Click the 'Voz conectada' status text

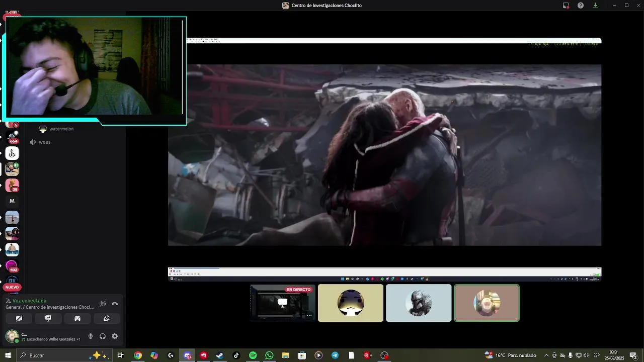pos(29,301)
